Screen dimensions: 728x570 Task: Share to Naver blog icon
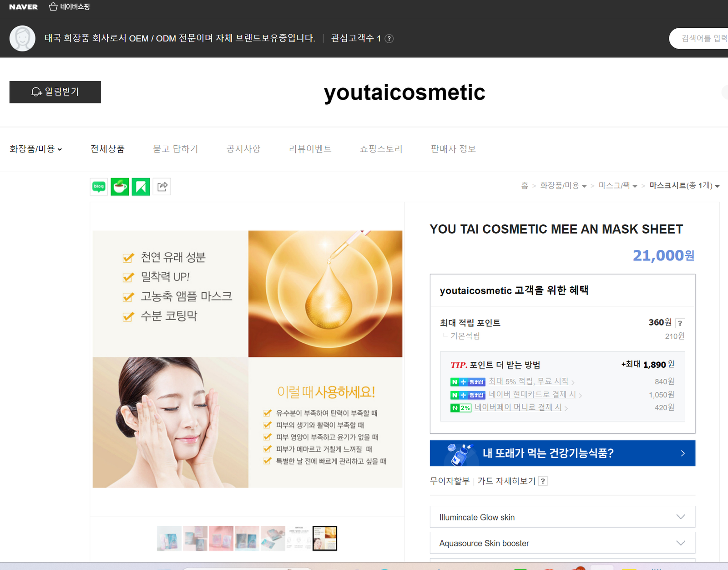[99, 187]
